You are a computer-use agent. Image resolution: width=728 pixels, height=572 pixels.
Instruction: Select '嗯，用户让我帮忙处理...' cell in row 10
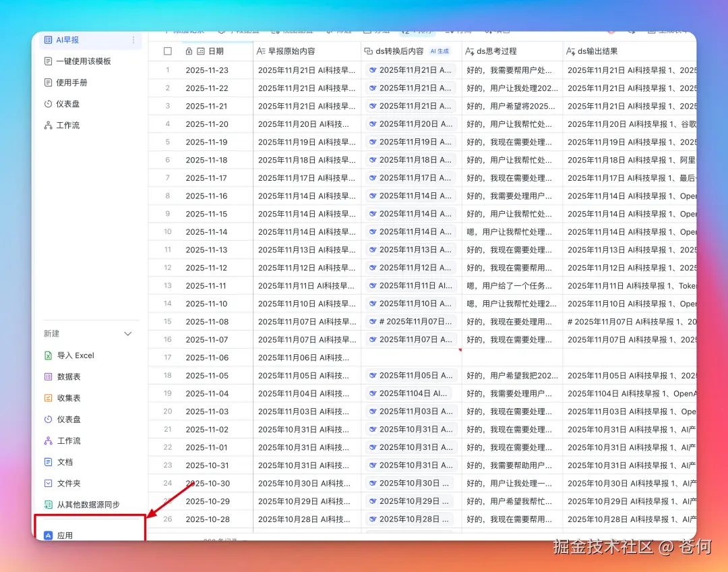click(512, 232)
